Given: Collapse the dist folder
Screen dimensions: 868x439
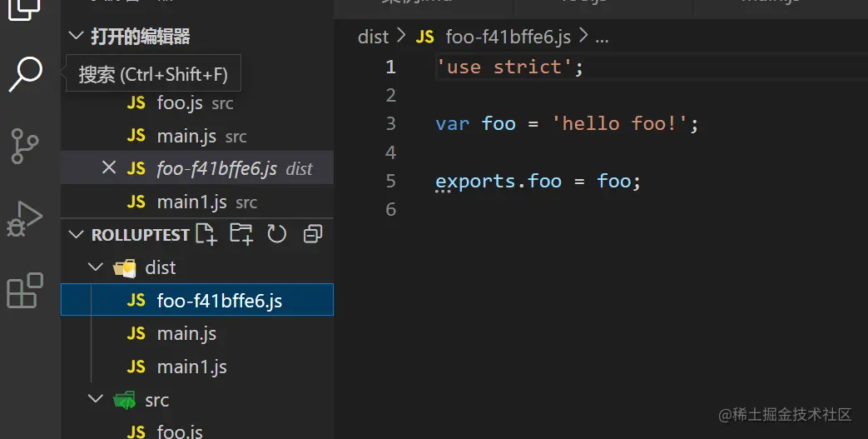Looking at the screenshot, I should [97, 267].
